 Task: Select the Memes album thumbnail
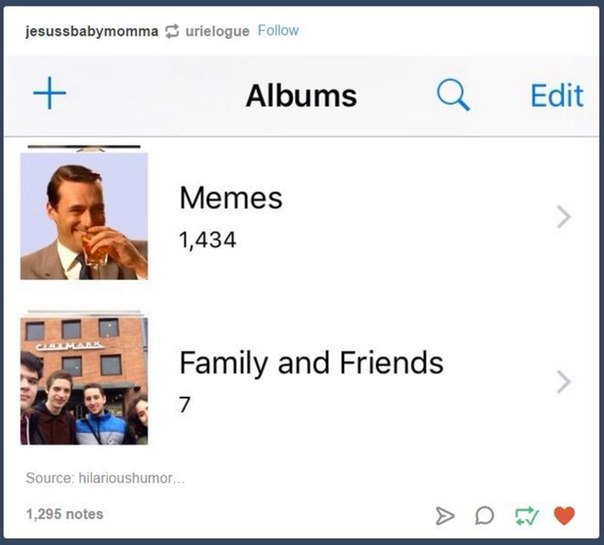pyautogui.click(x=84, y=216)
